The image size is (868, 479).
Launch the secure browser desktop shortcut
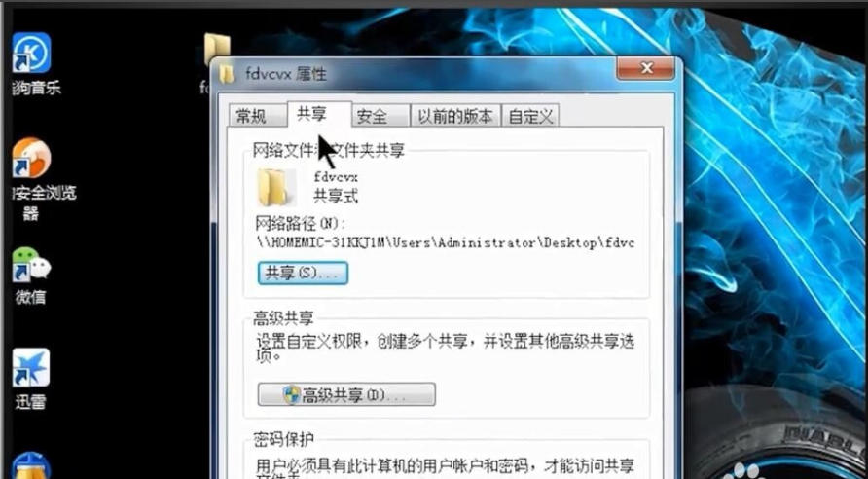(x=31, y=158)
